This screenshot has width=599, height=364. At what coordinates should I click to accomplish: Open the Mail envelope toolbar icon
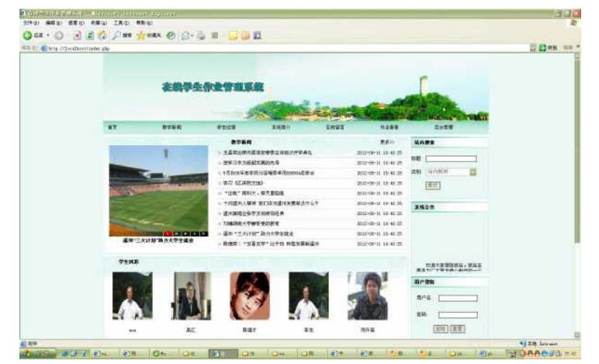[x=186, y=36]
